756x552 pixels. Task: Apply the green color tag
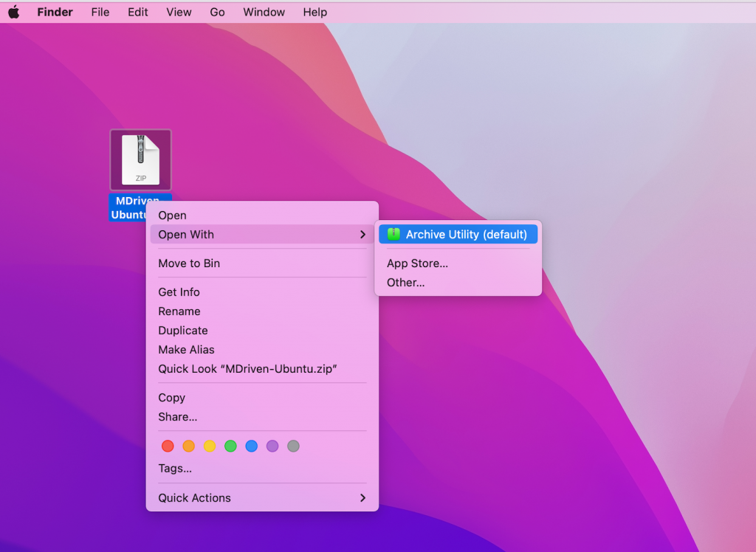coord(230,446)
